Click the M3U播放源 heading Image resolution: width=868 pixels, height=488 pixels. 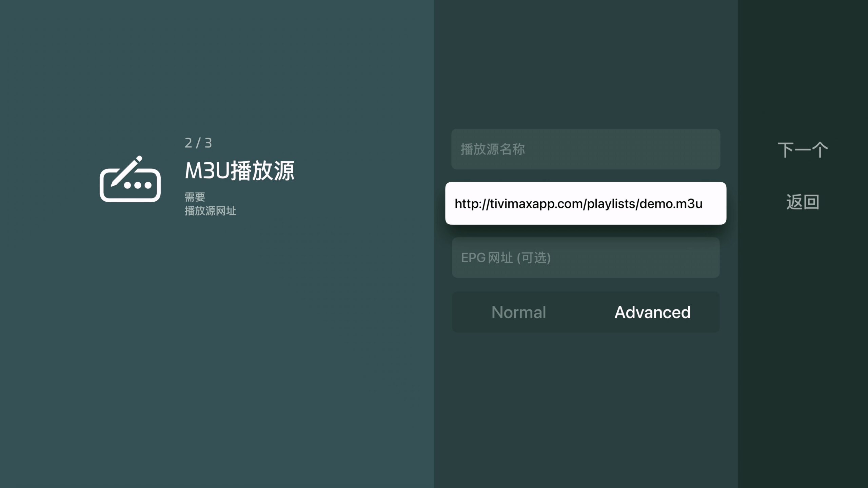pyautogui.click(x=239, y=171)
